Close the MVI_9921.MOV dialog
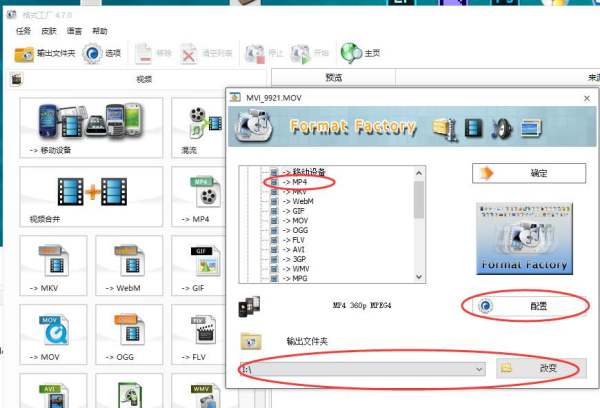This screenshot has width=600, height=408. 587,98
